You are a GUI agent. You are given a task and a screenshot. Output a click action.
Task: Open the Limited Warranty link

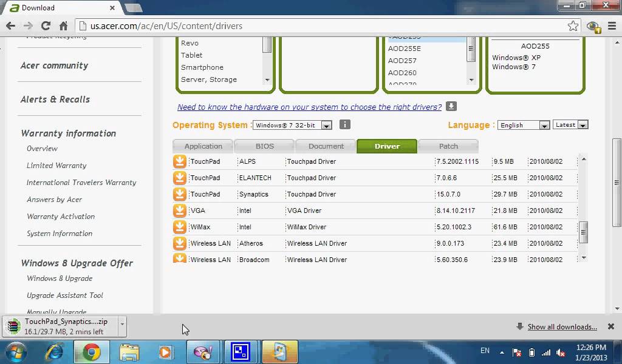click(x=56, y=166)
